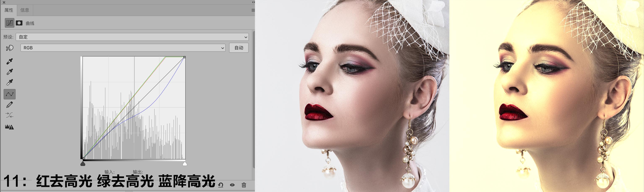This screenshot has height=192, width=644.
Task: Select the edit points curve tool
Action: [9, 94]
